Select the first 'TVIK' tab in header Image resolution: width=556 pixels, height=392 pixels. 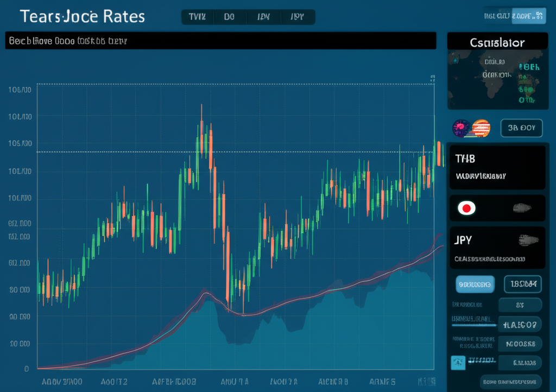click(197, 17)
